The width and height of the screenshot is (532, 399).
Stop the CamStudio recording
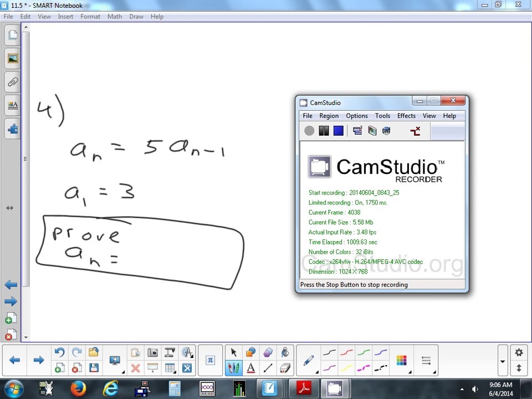point(338,131)
